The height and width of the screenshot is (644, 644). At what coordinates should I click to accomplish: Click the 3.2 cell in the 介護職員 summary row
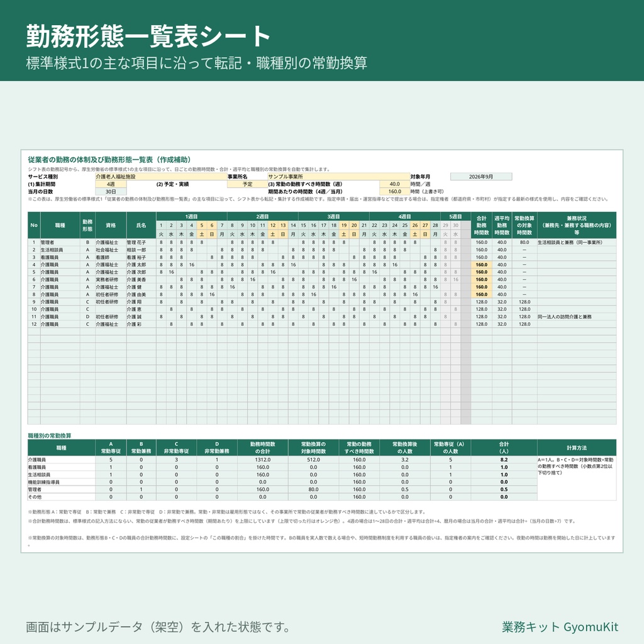point(404,460)
